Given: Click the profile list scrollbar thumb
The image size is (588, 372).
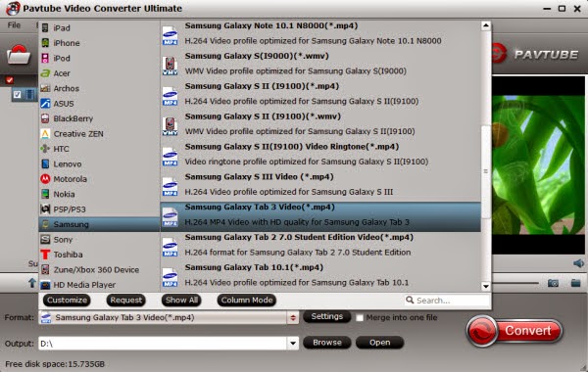Looking at the screenshot, I should [486, 171].
